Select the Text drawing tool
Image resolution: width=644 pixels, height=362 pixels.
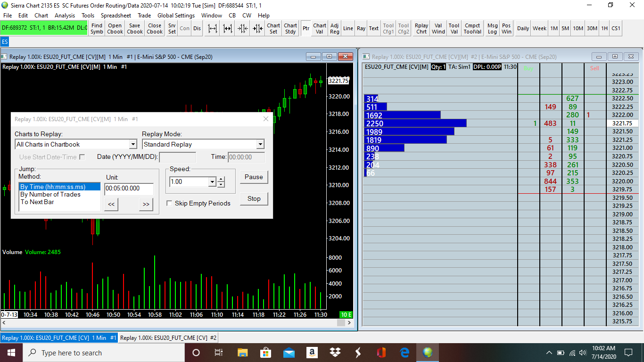point(374,28)
